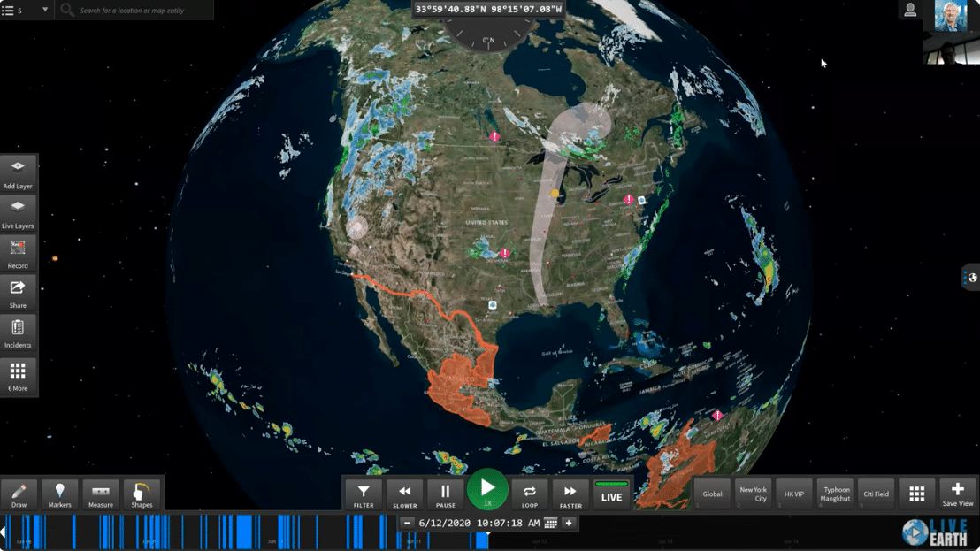980x551 pixels.
Task: Expand dropdown arrow beside menu
Action: coord(45,10)
